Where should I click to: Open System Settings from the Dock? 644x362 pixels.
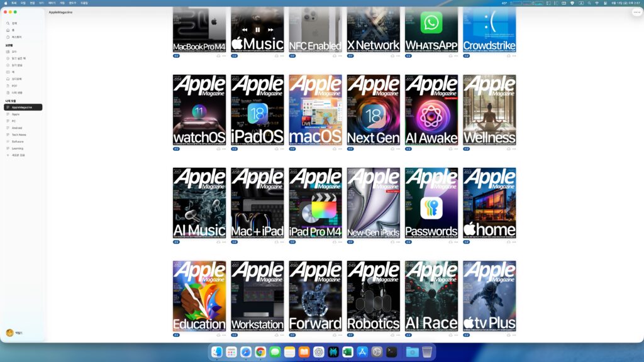click(x=377, y=352)
